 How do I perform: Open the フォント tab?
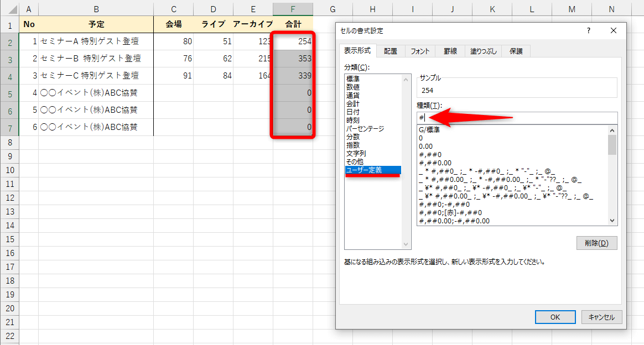420,50
